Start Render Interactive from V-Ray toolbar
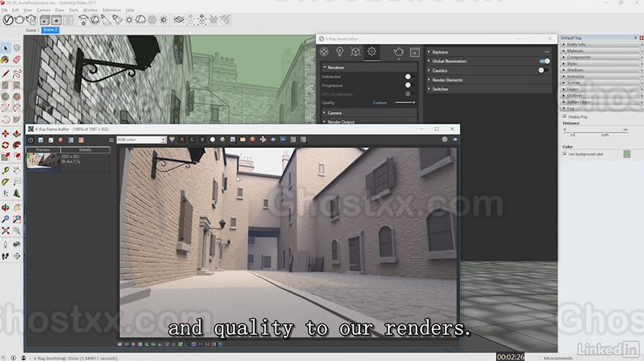Screen dimensions: 644x361 click(31, 20)
